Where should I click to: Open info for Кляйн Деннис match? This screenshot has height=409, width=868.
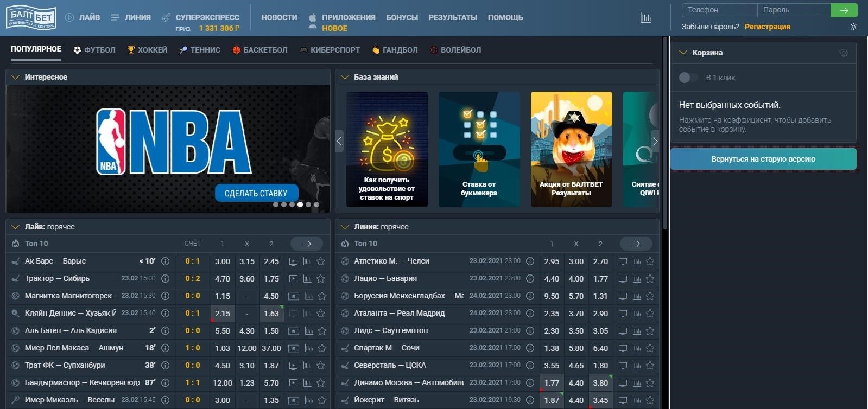[x=166, y=313]
